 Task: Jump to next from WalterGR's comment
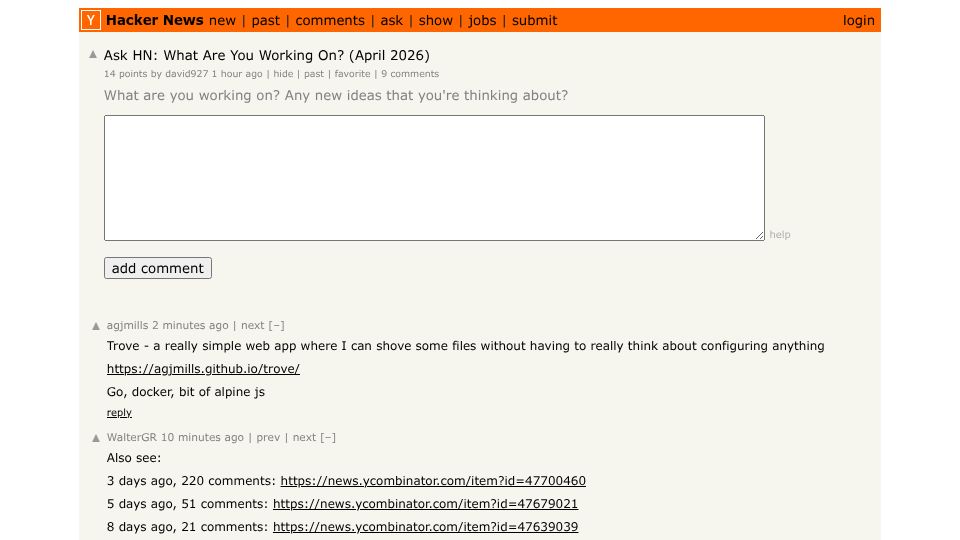pyautogui.click(x=304, y=438)
